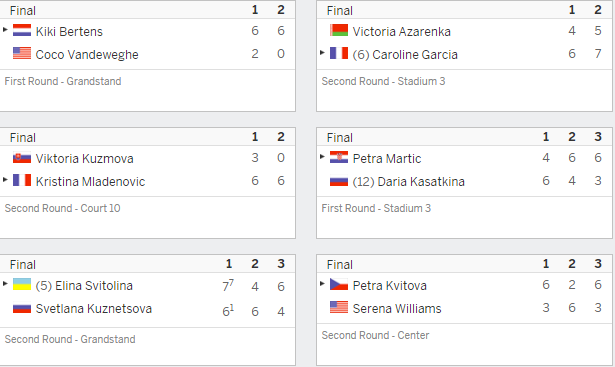Open Kiki Bertens player link

tap(69, 31)
